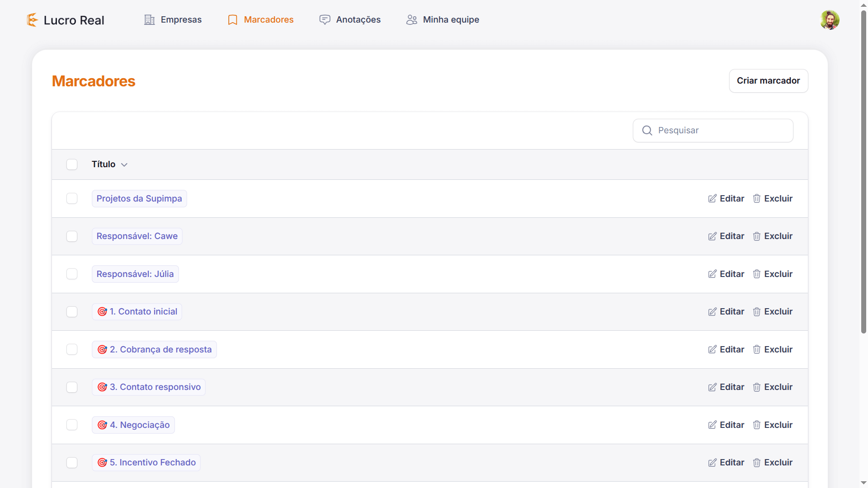Check the Responsável: Júlia row checkbox
This screenshot has height=488, width=868.
(72, 274)
